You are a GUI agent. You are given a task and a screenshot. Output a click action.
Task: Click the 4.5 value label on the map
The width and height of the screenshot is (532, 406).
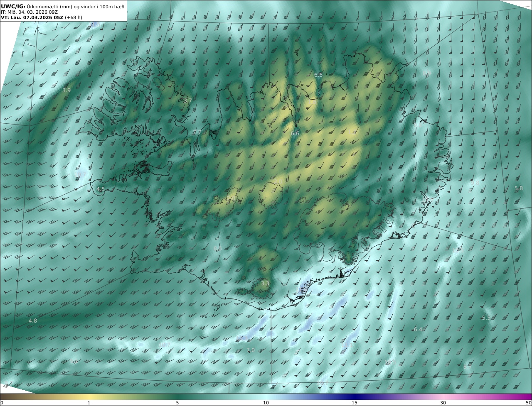click(x=101, y=189)
